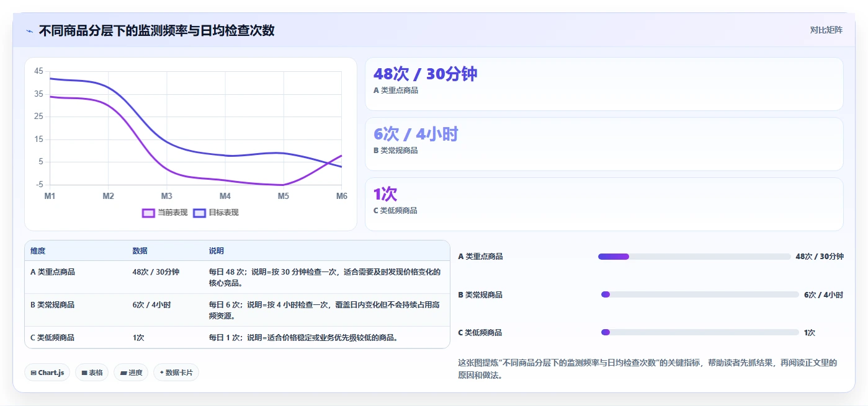Click the 数据卡片 chip
Screen dimensions: 868x406
(x=176, y=373)
